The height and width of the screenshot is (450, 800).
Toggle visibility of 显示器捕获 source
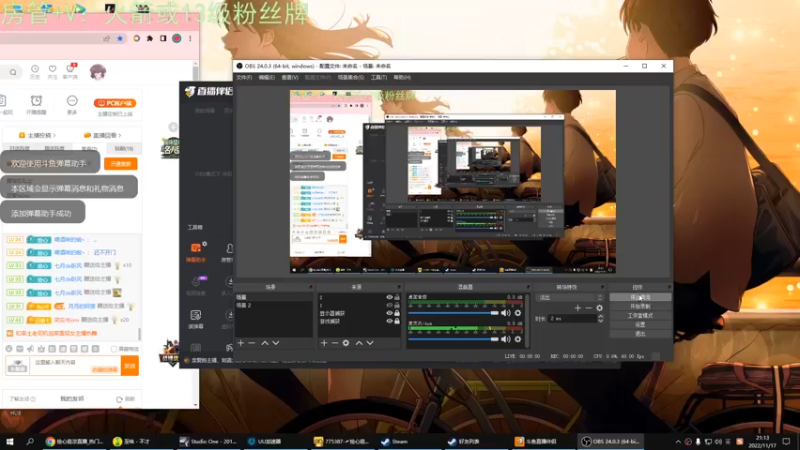389,313
